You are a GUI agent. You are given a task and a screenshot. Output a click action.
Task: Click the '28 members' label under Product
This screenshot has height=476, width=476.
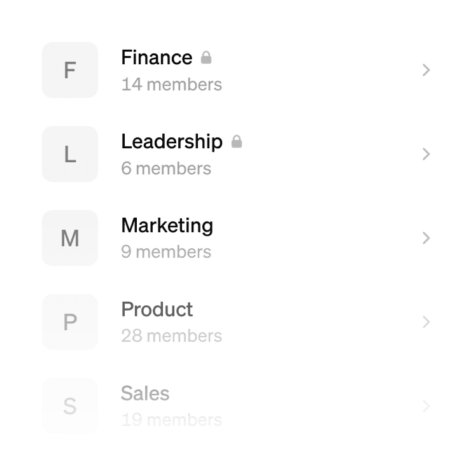[171, 336]
